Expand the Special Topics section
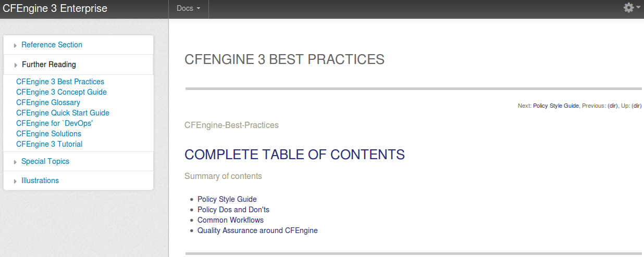Viewport: 644px width, 257px height. point(78,161)
